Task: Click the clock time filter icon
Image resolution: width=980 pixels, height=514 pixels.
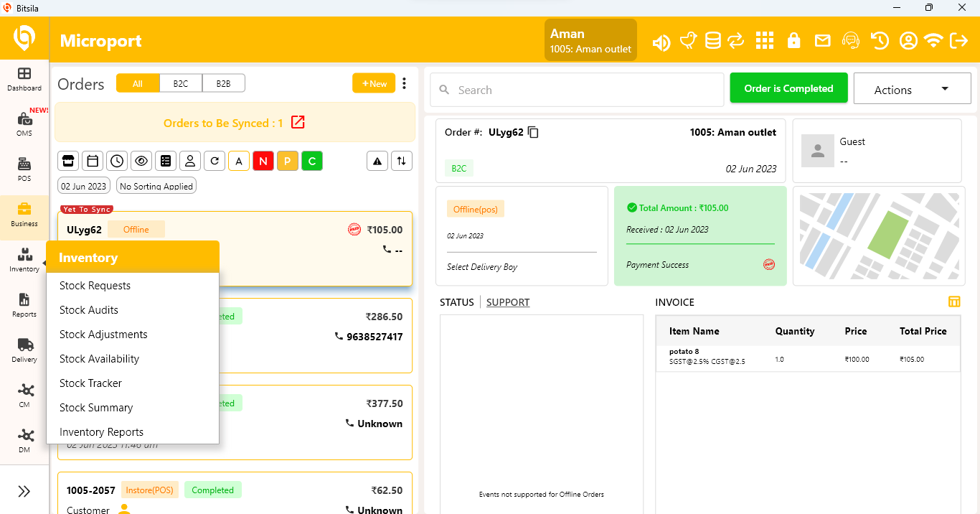Action: [117, 161]
